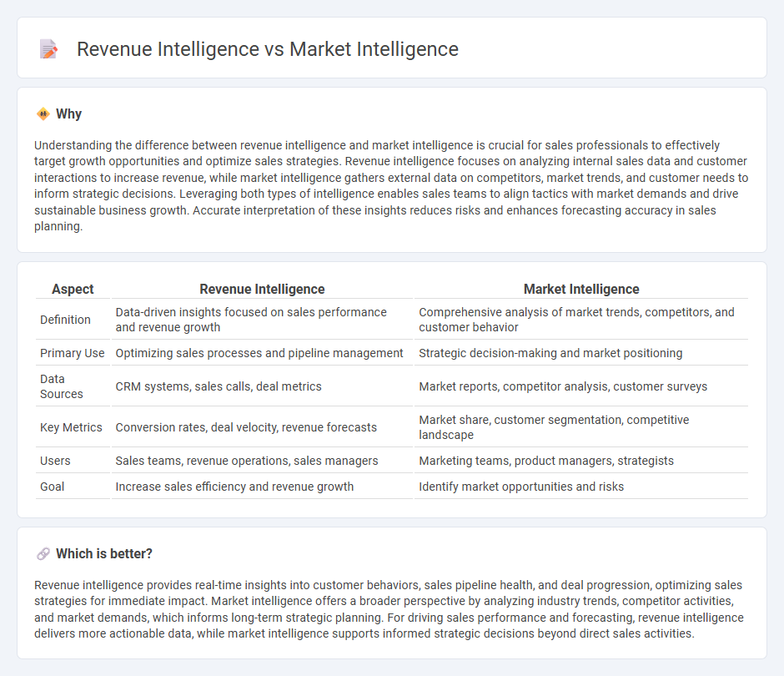The width and height of the screenshot is (784, 676).
Task: Click the chain link icon beside Which is better?
Action: pyautogui.click(x=43, y=554)
